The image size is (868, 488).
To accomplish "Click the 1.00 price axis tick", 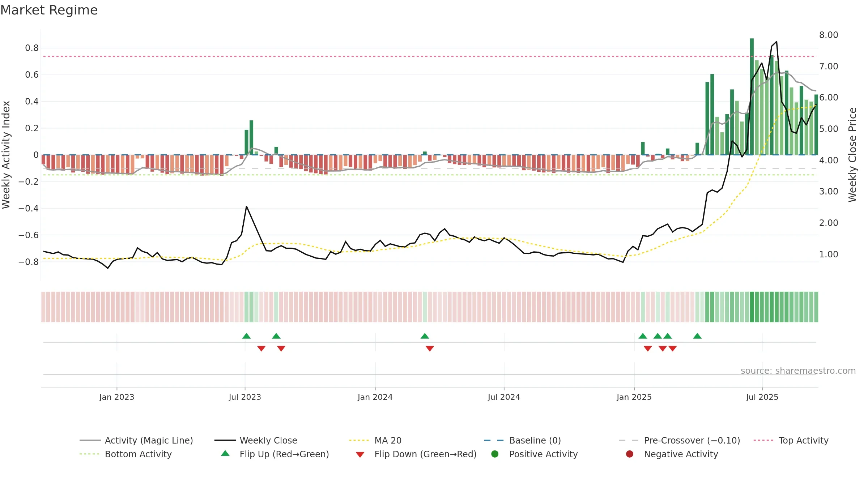I will click(829, 254).
